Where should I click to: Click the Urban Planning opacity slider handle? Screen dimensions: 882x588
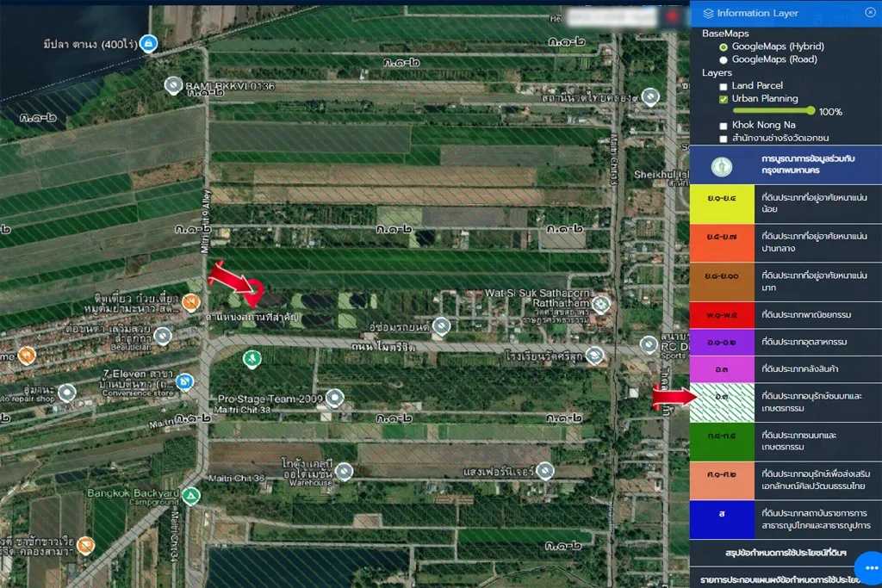point(811,111)
